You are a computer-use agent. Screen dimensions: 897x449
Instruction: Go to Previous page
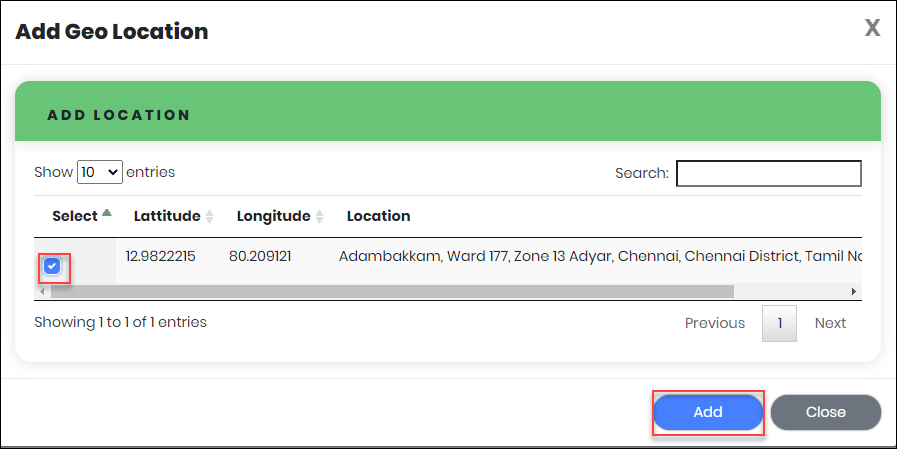[714, 323]
